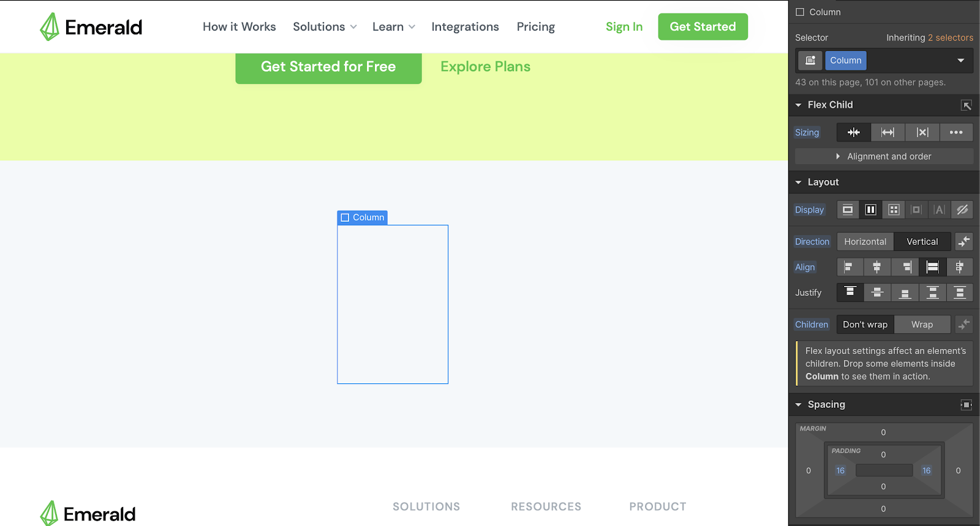Click the Sizing property label
Viewport: 980px width, 526px height.
pos(807,132)
